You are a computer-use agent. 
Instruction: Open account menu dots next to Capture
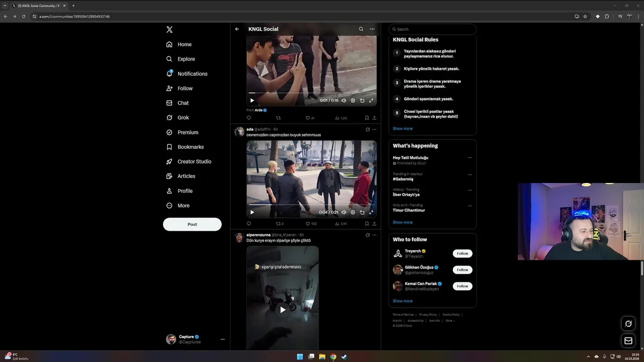point(222,339)
